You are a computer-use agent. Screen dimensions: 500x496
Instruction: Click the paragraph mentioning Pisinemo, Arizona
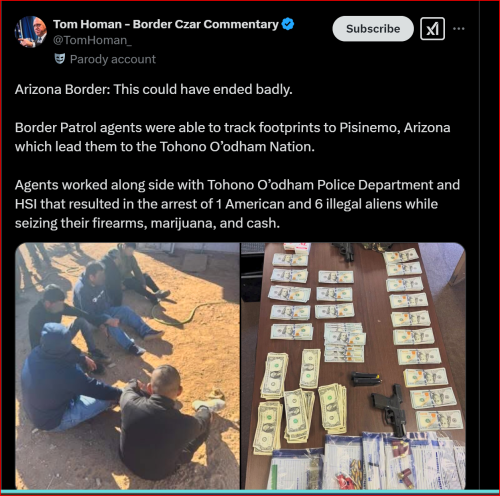coord(232,137)
